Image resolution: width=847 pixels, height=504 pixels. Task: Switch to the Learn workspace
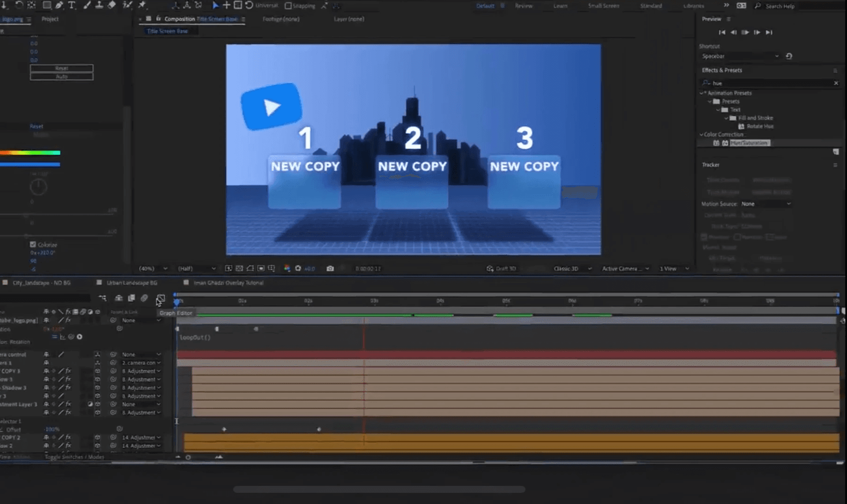[560, 6]
